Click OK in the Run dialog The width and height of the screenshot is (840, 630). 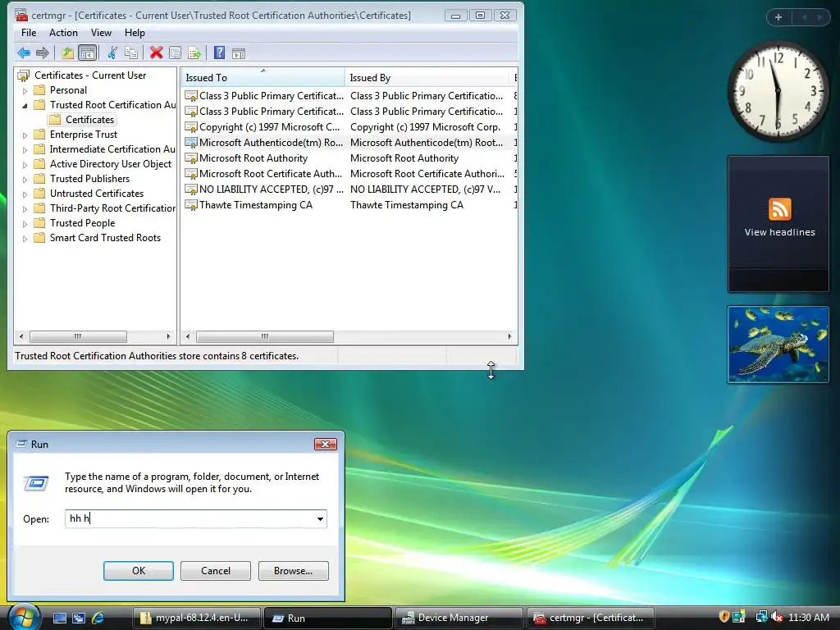click(138, 571)
